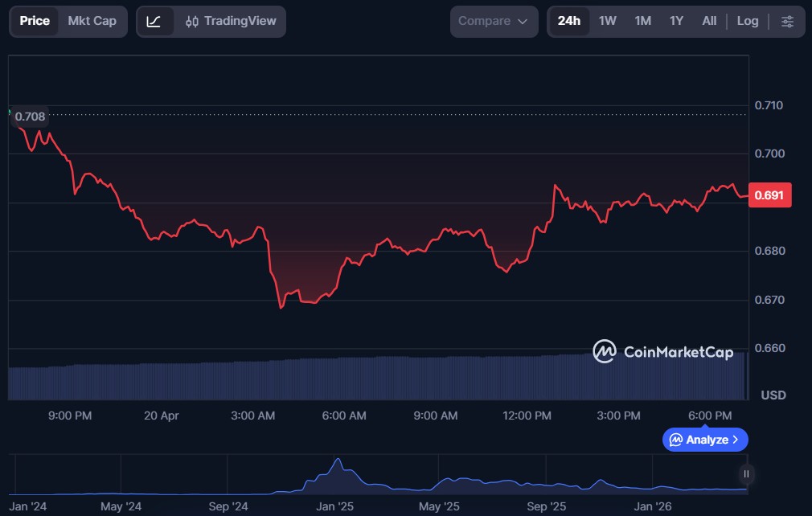Click the red 0.691 current price label

769,195
